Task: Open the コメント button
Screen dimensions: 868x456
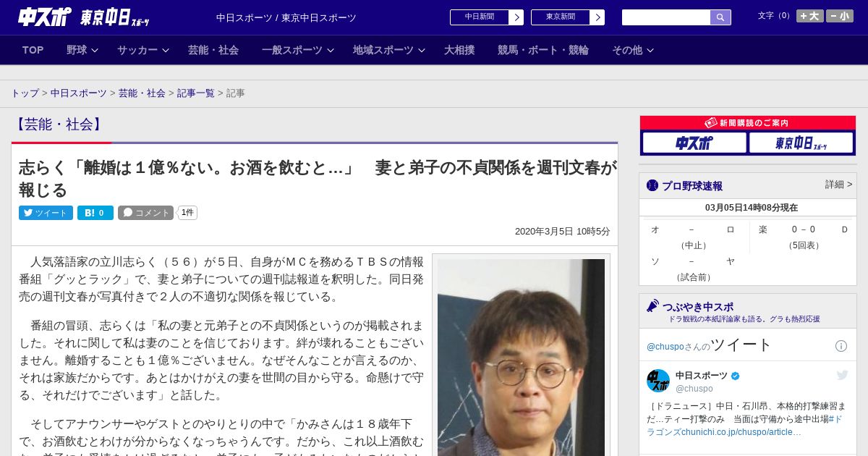Action: tap(145, 213)
